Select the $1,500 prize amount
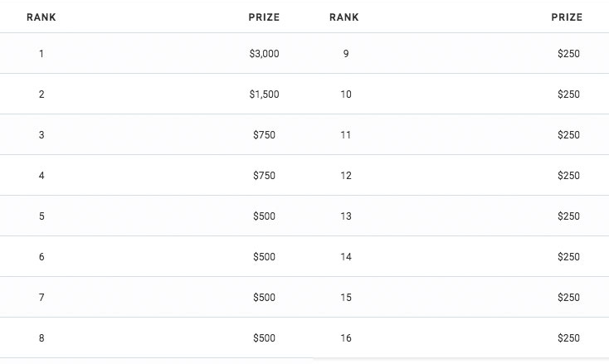Viewport: 609px width, 364px height. [264, 95]
